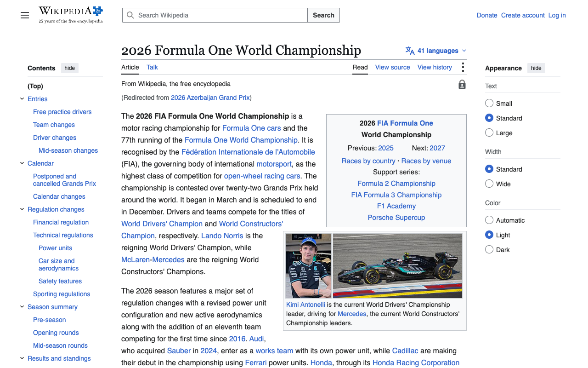The image size is (588, 368).
Task: Collapse the Entries section in contents
Action: [22, 99]
